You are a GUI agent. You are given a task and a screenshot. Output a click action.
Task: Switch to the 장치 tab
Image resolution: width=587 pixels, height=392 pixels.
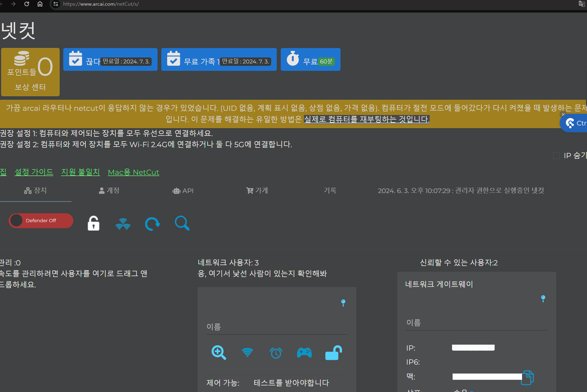click(x=35, y=191)
